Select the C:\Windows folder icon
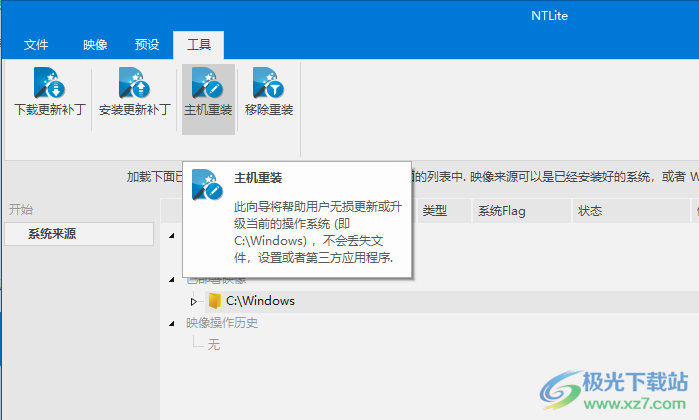This screenshot has width=699, height=420. [215, 301]
